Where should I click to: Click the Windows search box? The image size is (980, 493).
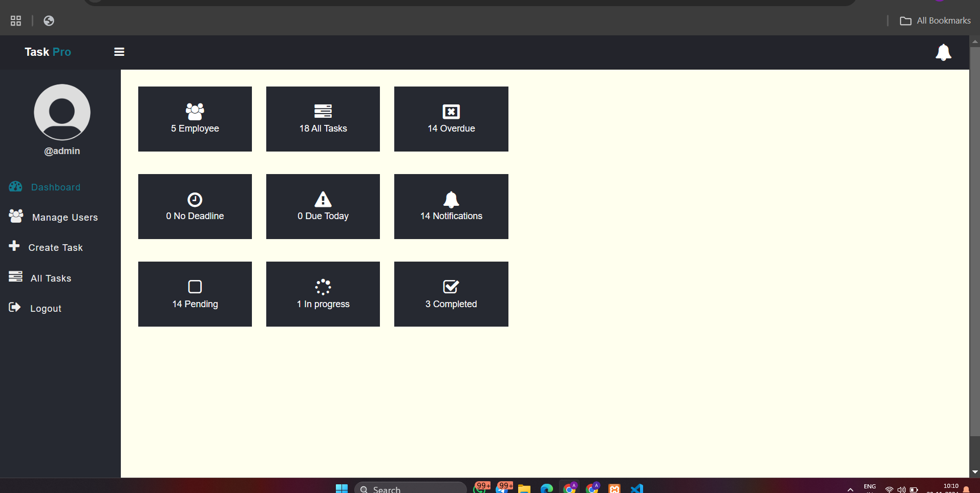[x=410, y=488]
